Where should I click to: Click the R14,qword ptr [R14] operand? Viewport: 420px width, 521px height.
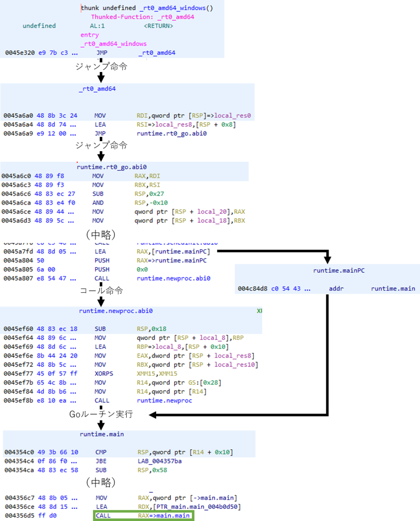pyautogui.click(x=171, y=391)
